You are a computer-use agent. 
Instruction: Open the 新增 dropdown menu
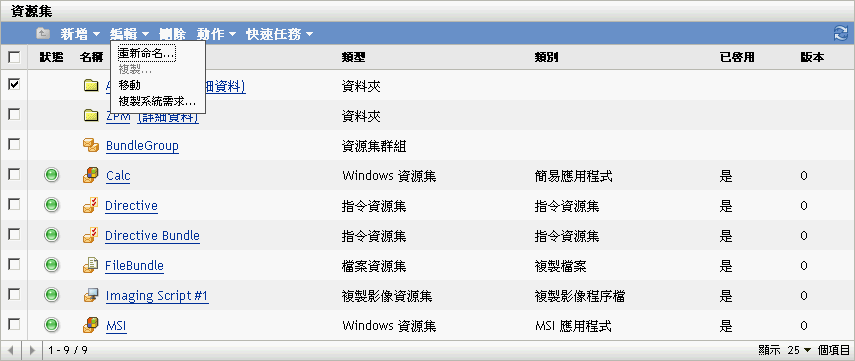(x=80, y=34)
